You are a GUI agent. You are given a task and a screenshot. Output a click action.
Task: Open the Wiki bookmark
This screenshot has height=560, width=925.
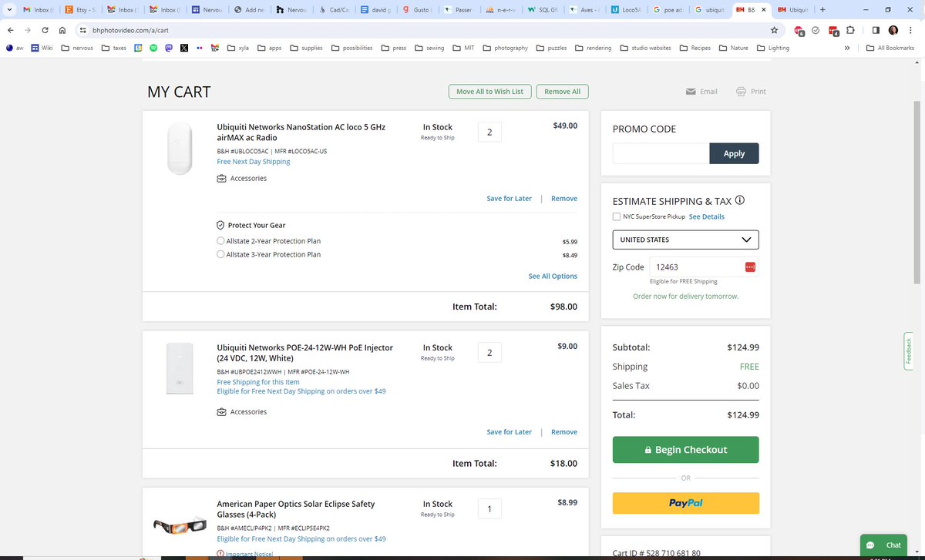tap(42, 48)
